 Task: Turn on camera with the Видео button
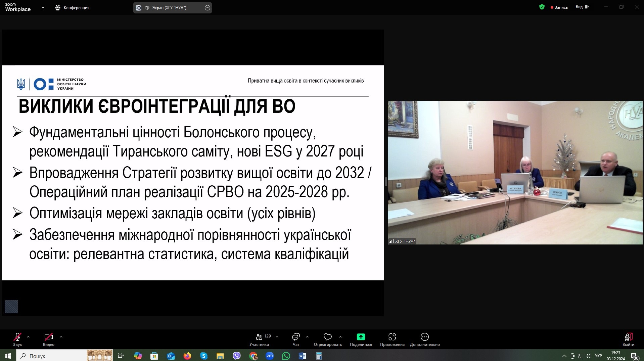[x=48, y=337]
